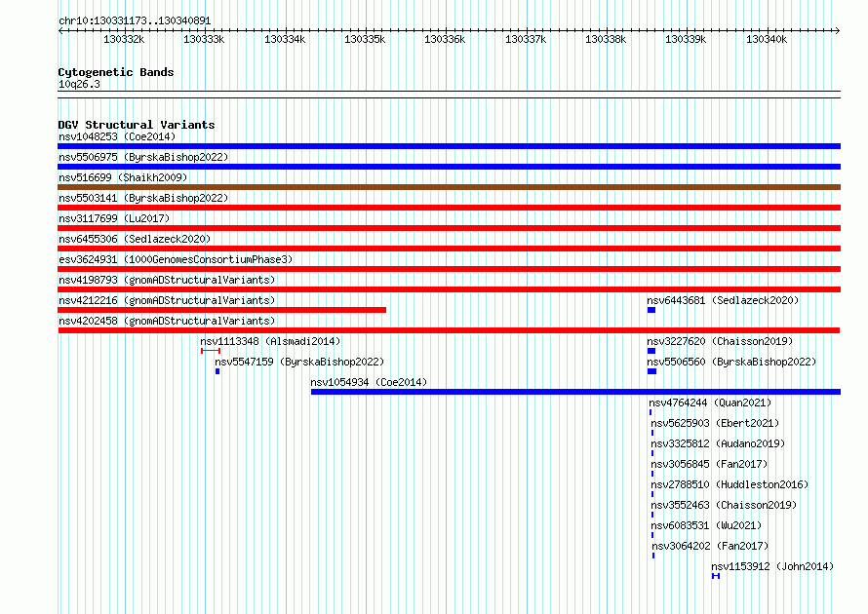Open nsv5625903 (Ebert2021) variant label
The image size is (868, 614).
coord(715,423)
